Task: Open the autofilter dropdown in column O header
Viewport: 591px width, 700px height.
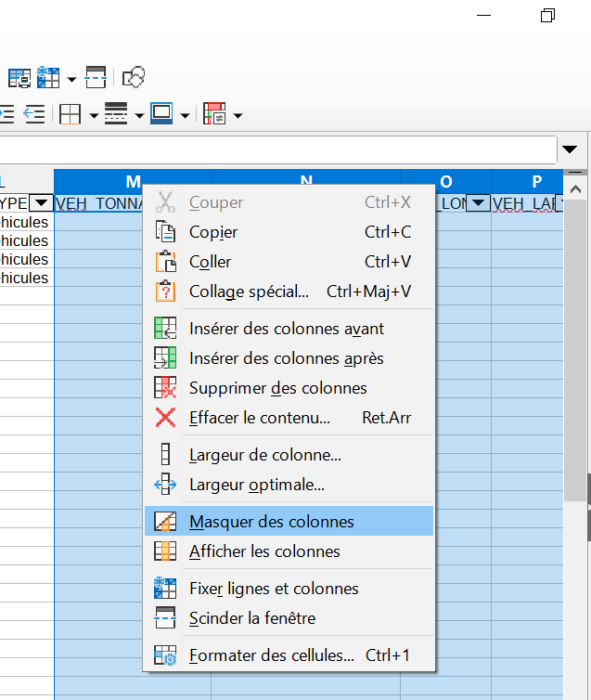Action: click(479, 203)
